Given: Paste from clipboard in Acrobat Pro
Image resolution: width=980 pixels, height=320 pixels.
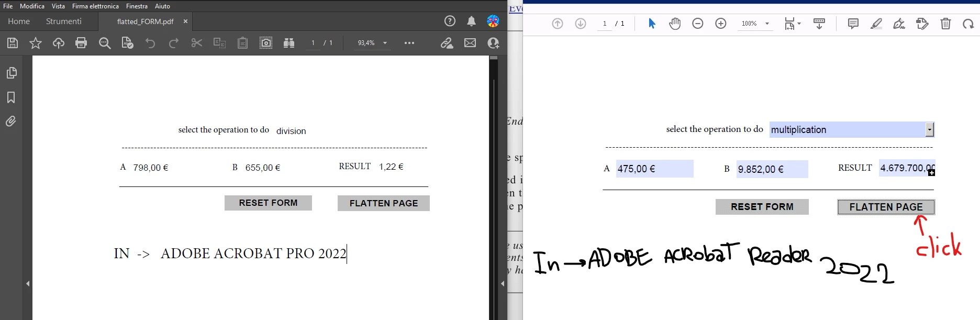Looking at the screenshot, I should coord(242,43).
